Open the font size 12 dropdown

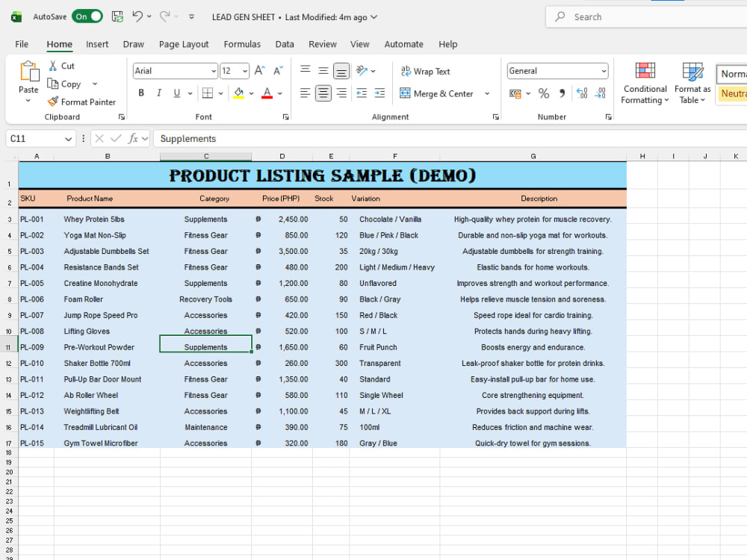(244, 71)
